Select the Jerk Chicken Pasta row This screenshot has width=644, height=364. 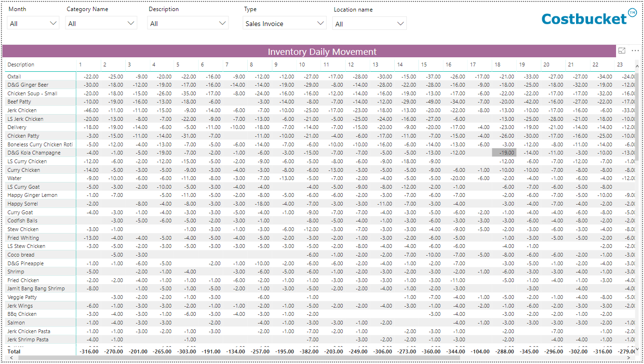(x=28, y=331)
